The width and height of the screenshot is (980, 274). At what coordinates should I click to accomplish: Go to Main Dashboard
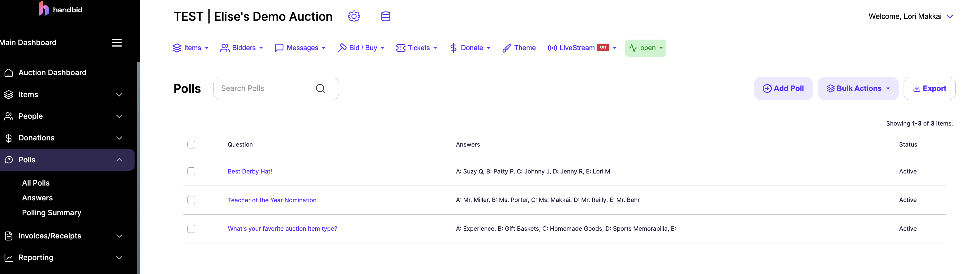tap(28, 43)
